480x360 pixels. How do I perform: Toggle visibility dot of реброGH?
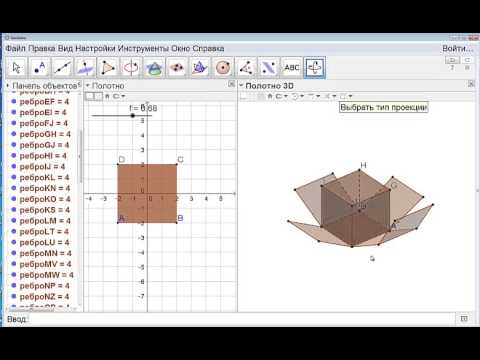(x=14, y=134)
